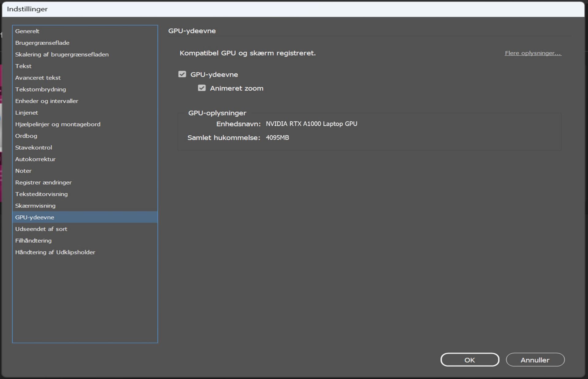
Task: Open the Ordbog category
Action: coord(26,136)
